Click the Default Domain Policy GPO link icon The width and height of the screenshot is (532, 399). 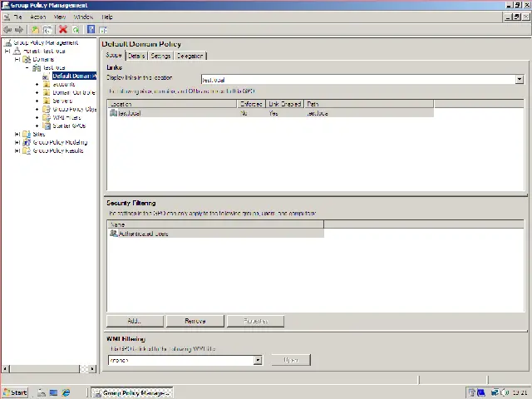coord(47,76)
